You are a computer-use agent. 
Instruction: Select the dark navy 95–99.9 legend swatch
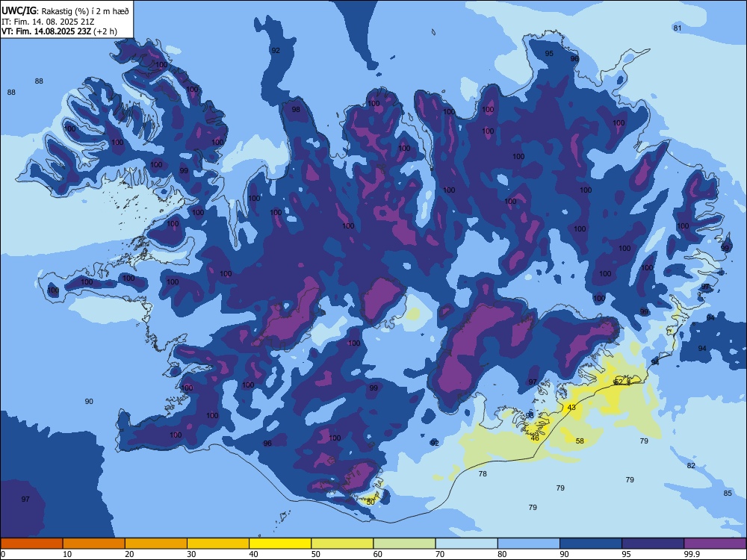point(653,544)
